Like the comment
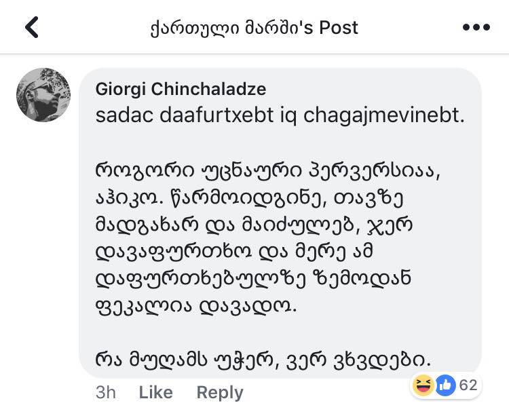509x420 pixels. (x=156, y=392)
